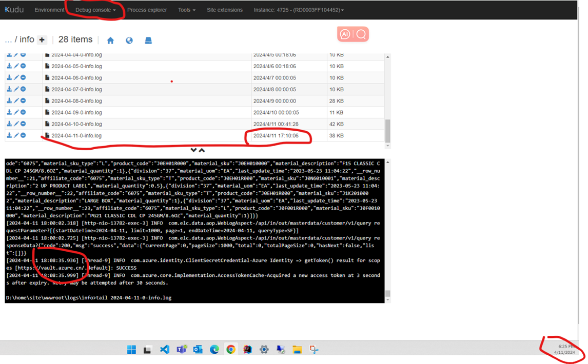Open Microsoft Teams from the taskbar

click(181, 349)
